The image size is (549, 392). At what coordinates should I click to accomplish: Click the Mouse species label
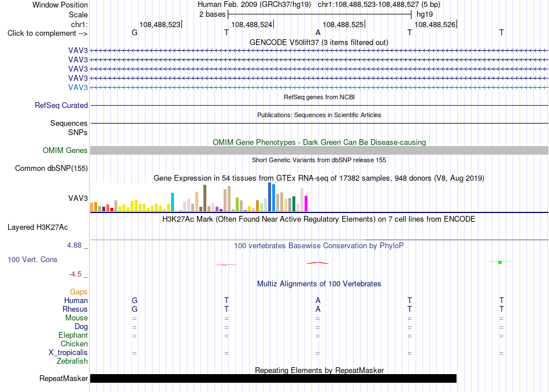pos(76,318)
